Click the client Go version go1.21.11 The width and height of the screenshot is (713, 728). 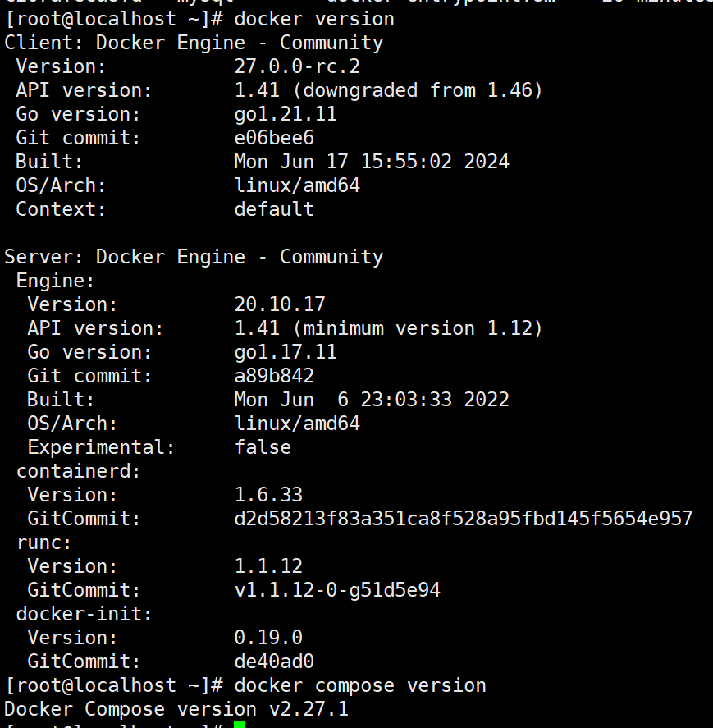[x=286, y=114]
